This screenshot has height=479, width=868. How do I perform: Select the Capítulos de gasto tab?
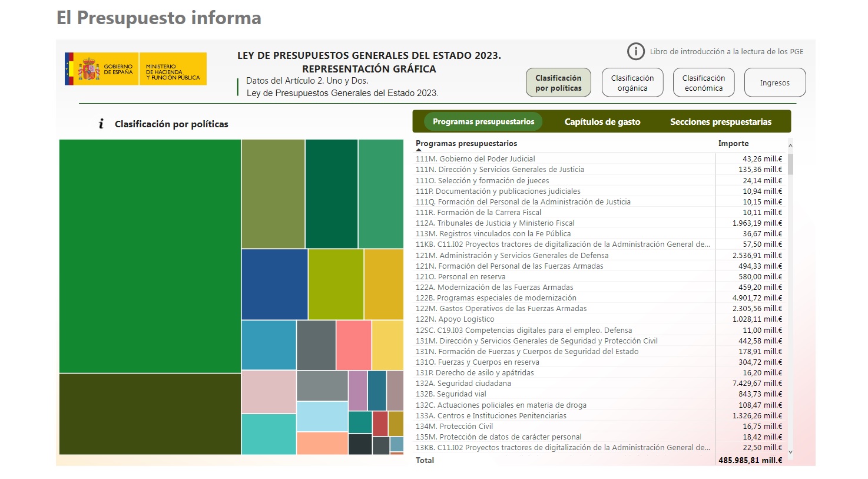[x=602, y=122]
